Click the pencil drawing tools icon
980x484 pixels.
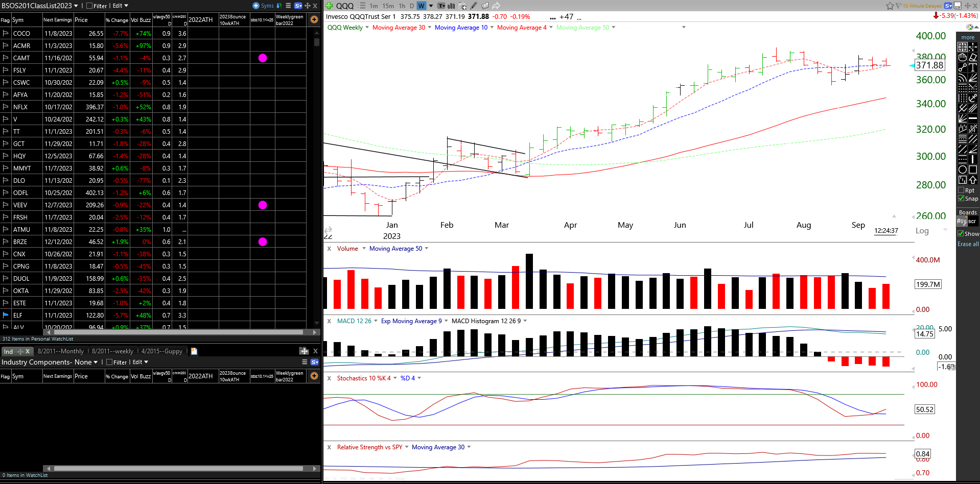click(474, 6)
